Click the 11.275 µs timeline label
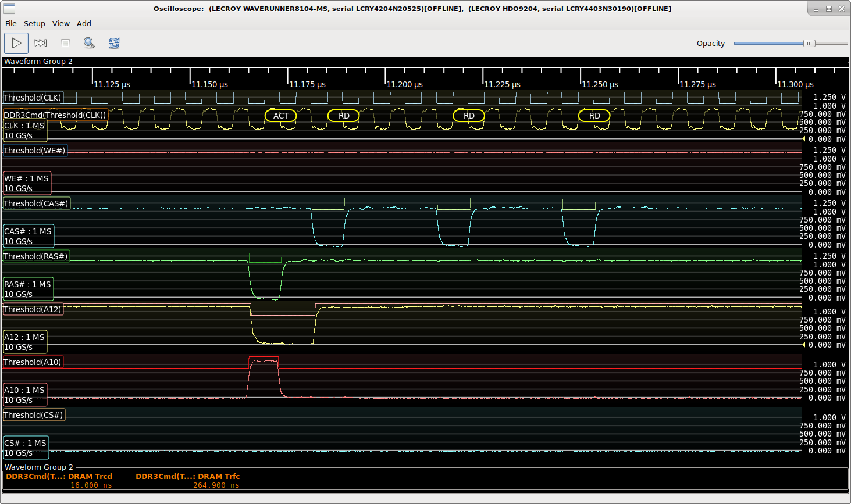Screen dimensions: 851x504 pyautogui.click(x=698, y=84)
